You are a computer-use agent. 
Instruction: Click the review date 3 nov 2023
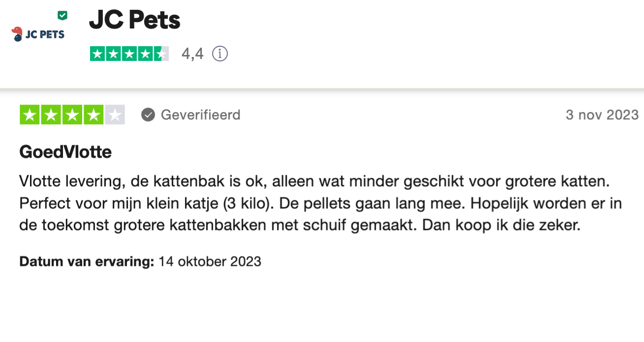(602, 115)
